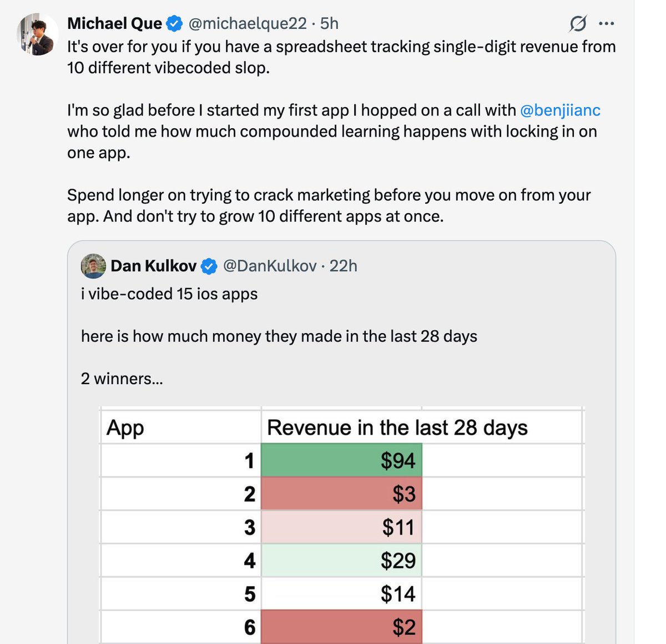Open the @benjiianc mention link
The image size is (666, 644).
pyautogui.click(x=560, y=110)
